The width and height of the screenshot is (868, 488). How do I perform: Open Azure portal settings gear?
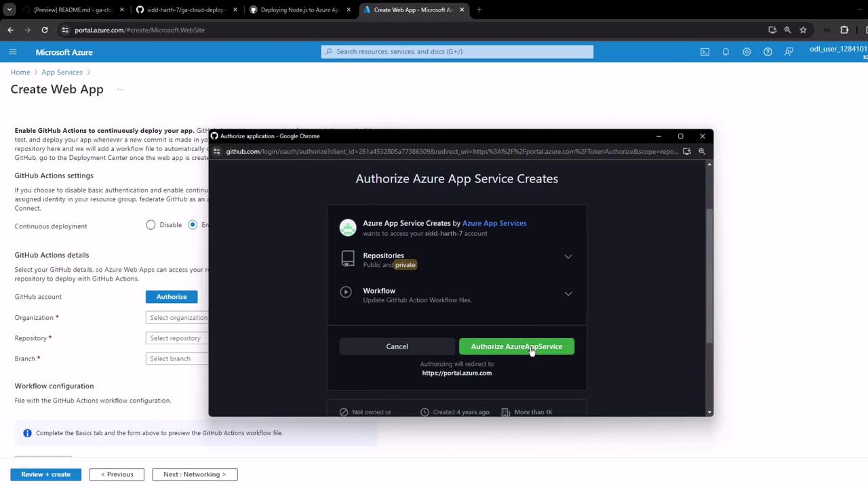[747, 52]
